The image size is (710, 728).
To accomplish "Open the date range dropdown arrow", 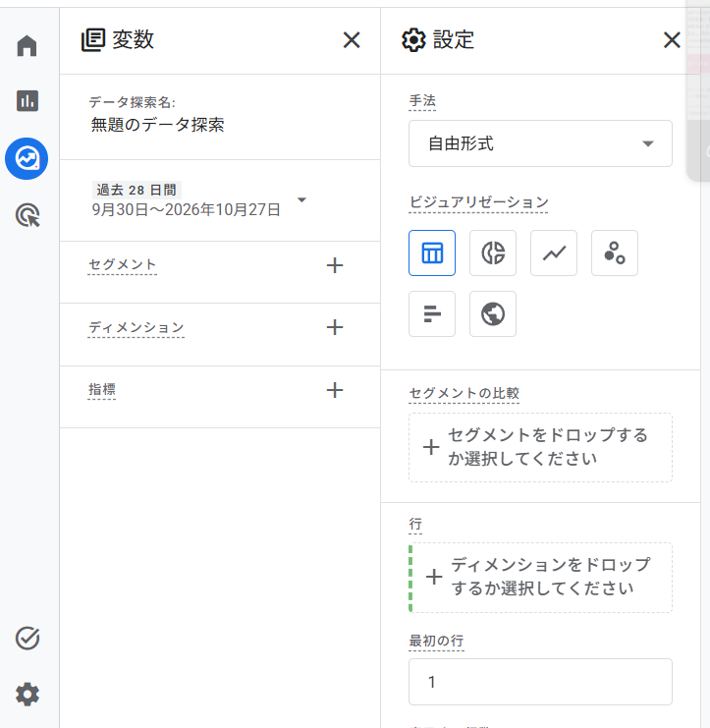I will 301,199.
